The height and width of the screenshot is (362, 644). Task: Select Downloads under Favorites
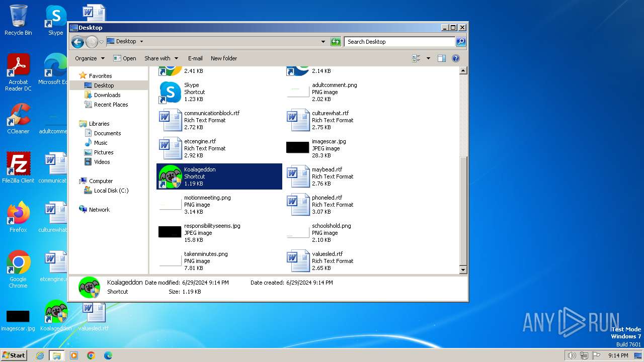pos(107,95)
